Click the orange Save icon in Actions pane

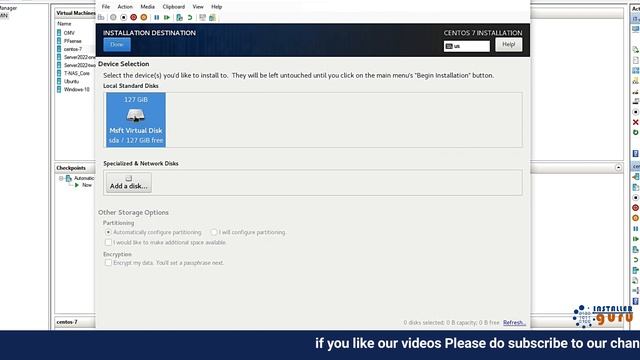click(636, 218)
